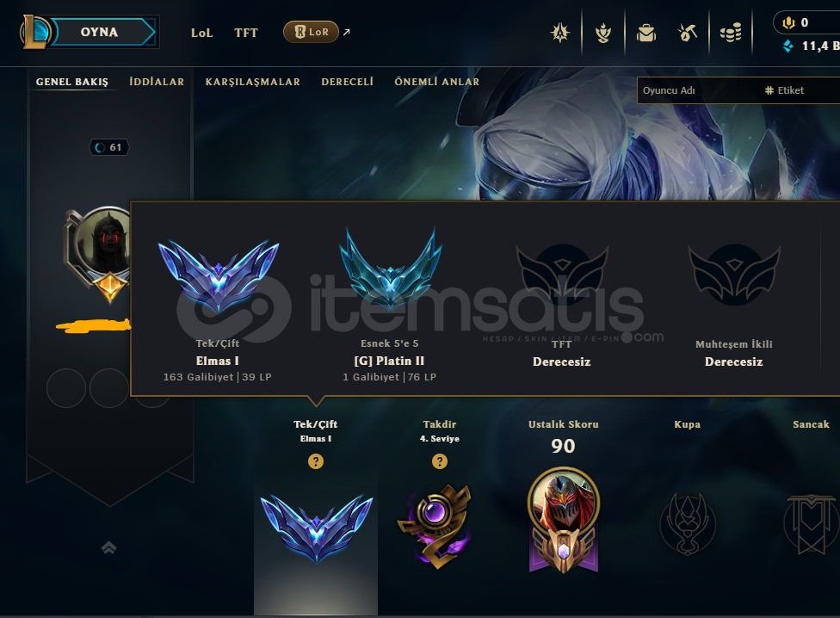Viewport: 840px width, 618px height.
Task: Click the LoR pill button
Action: pyautogui.click(x=311, y=32)
